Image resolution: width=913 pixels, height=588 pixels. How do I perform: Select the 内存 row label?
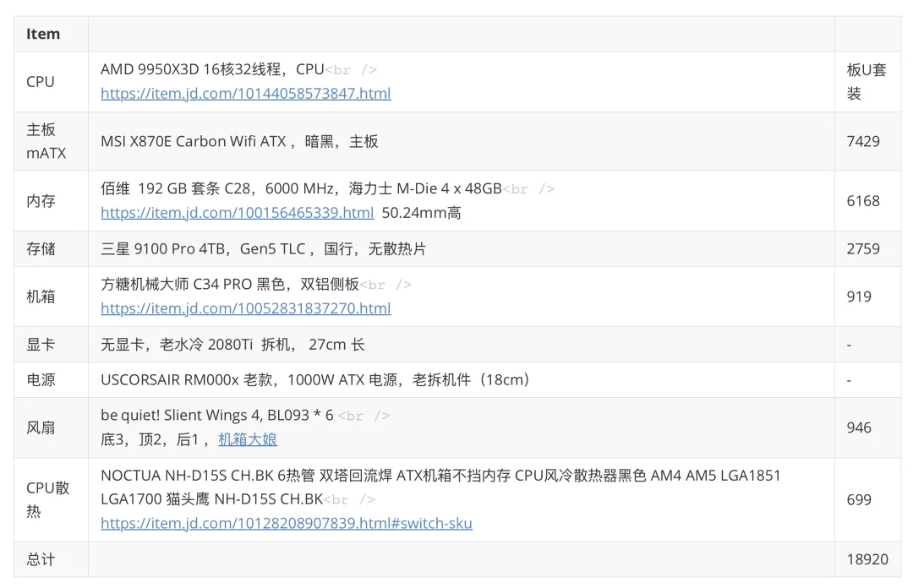(41, 201)
